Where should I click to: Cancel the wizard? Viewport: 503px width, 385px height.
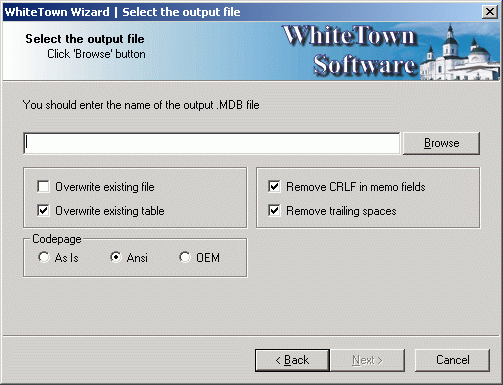[x=453, y=360]
